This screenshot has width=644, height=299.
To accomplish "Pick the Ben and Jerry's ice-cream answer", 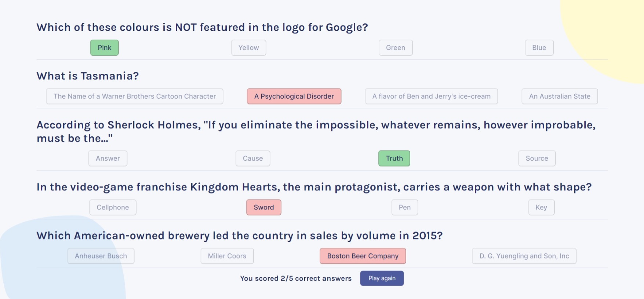I will (431, 96).
